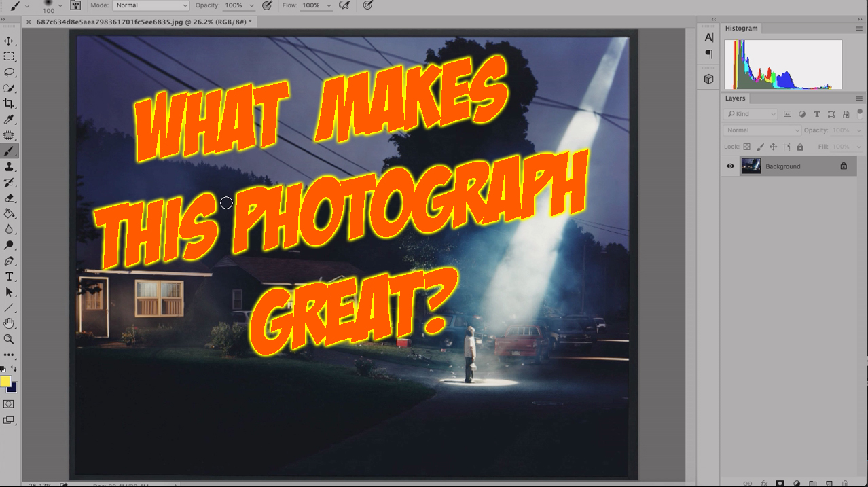Open the Edit Toolbar three-dots menu

coord(9,355)
